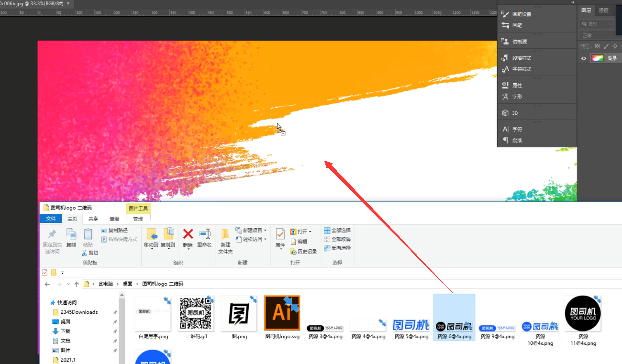Click the 属性 properties button in Explorer
Viewport: 622px width, 364px height.
280,239
